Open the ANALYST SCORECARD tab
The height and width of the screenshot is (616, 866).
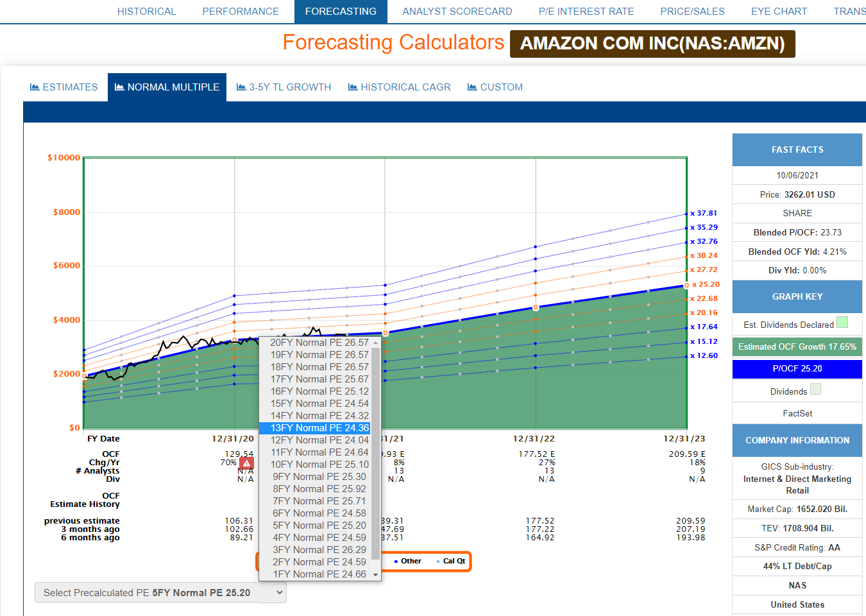(457, 12)
